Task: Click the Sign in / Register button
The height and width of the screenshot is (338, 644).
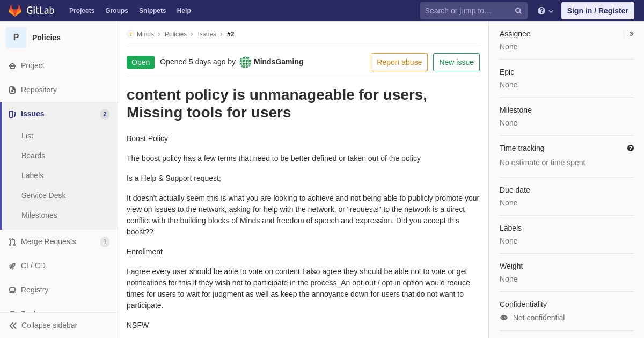Action: [x=597, y=11]
